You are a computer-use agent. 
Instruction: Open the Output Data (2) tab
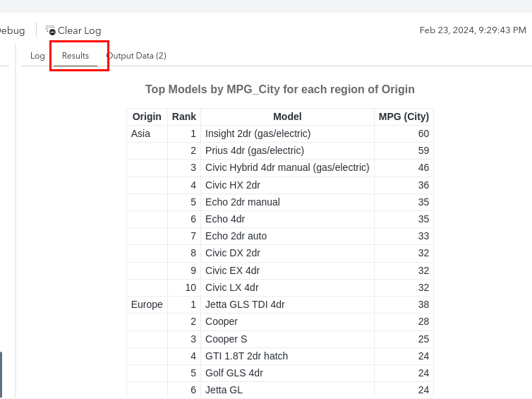click(x=137, y=56)
